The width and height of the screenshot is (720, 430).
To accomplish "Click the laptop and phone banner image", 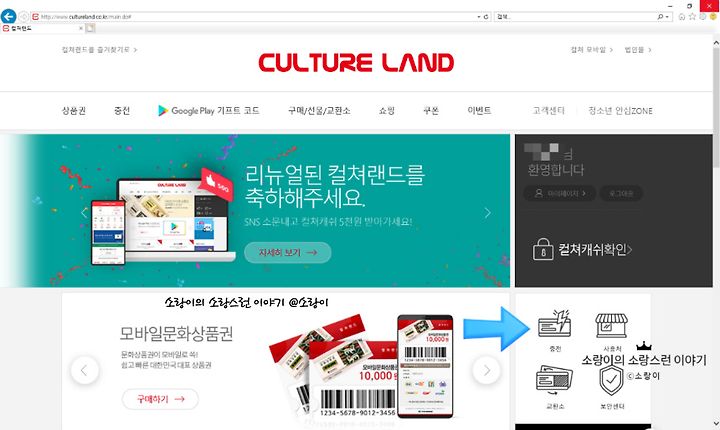I will coord(163,218).
